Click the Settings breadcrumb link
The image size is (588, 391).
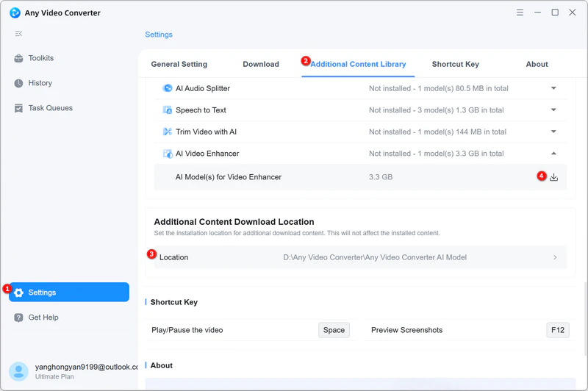click(x=159, y=35)
